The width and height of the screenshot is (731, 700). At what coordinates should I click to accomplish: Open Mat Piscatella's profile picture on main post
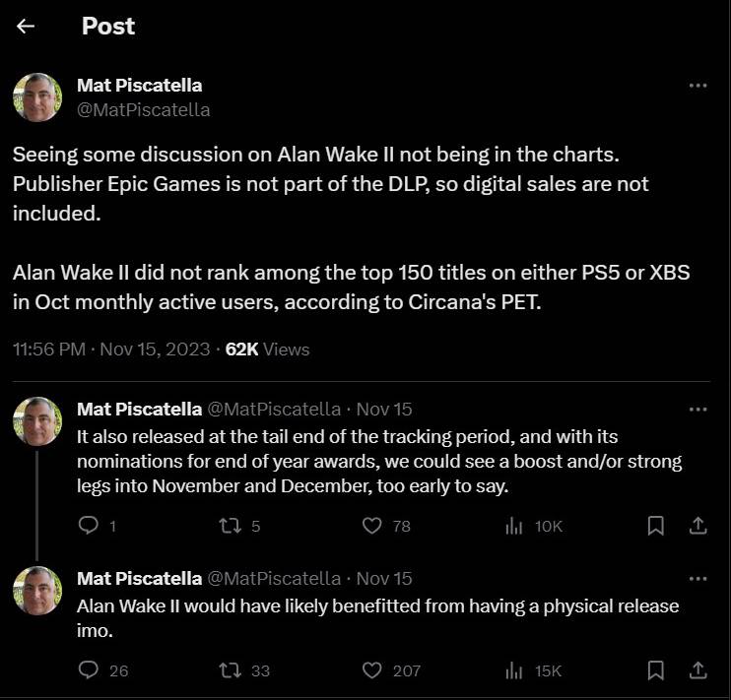[37, 96]
